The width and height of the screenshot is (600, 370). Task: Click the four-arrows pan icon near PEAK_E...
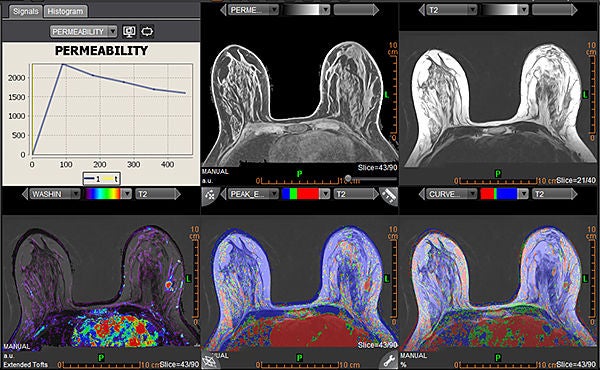[x=209, y=195]
